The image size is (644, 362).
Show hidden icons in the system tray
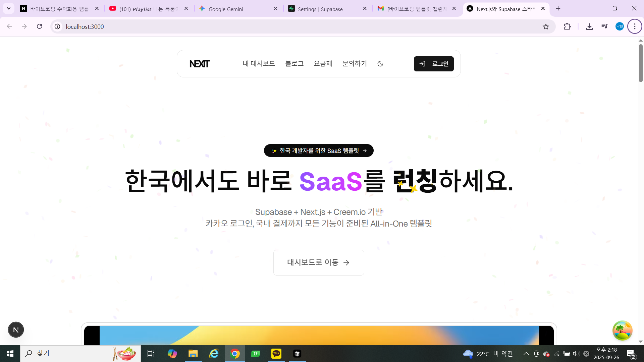click(526, 354)
